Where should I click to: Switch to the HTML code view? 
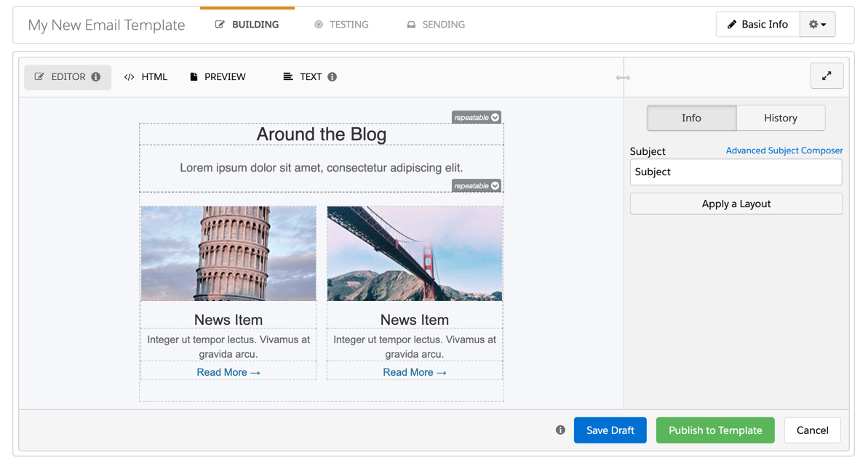146,77
